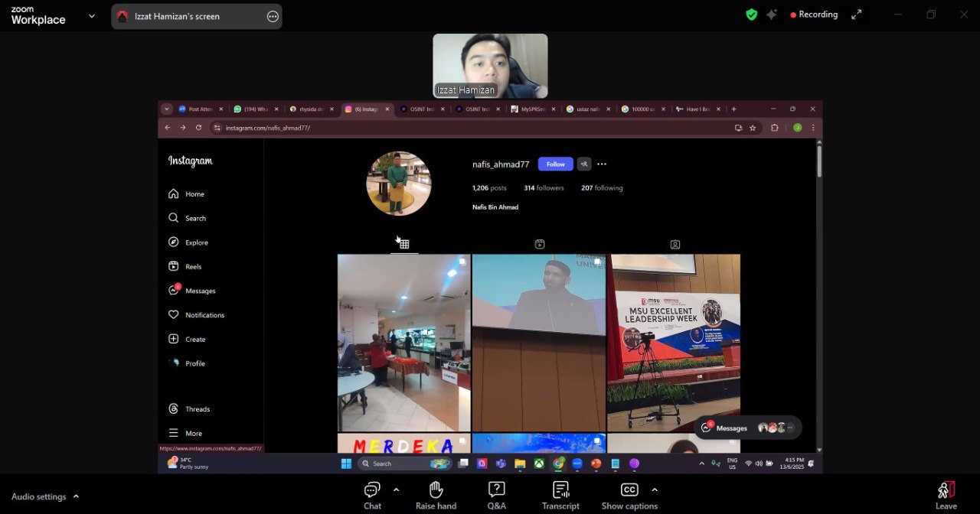Open the weather widget showing 34°C
This screenshot has width=980, height=514.
(188, 464)
